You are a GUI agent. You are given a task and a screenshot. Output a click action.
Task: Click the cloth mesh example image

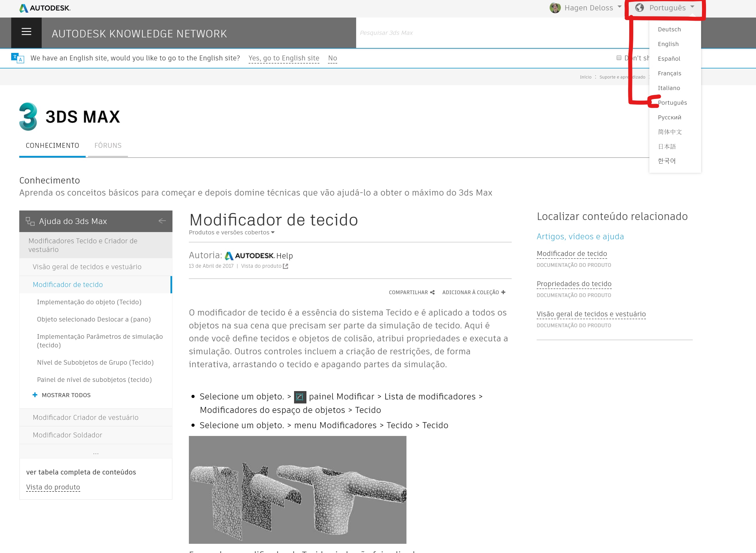pyautogui.click(x=298, y=489)
